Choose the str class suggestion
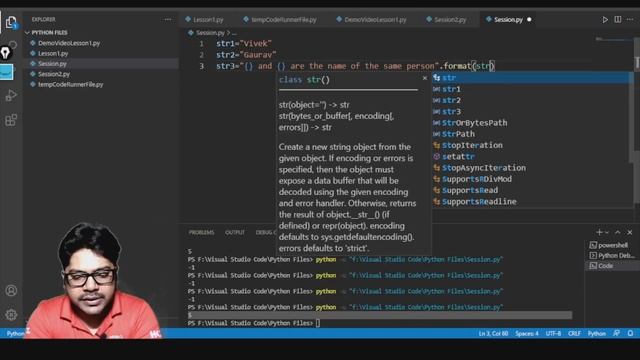640x360 pixels. (x=532, y=78)
